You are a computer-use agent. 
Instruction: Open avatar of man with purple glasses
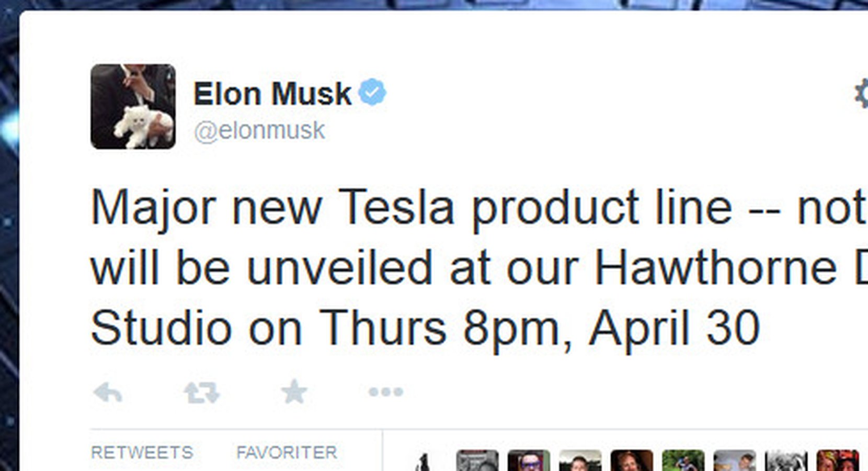(529, 461)
